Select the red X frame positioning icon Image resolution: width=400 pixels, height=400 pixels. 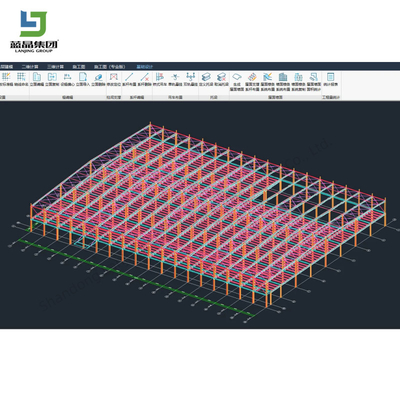point(114,77)
